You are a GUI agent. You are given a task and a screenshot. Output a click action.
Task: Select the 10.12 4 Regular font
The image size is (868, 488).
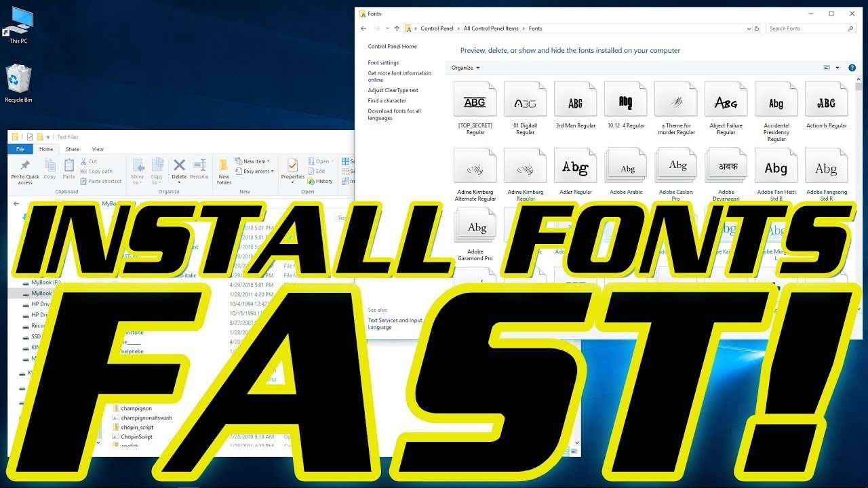[x=625, y=106]
